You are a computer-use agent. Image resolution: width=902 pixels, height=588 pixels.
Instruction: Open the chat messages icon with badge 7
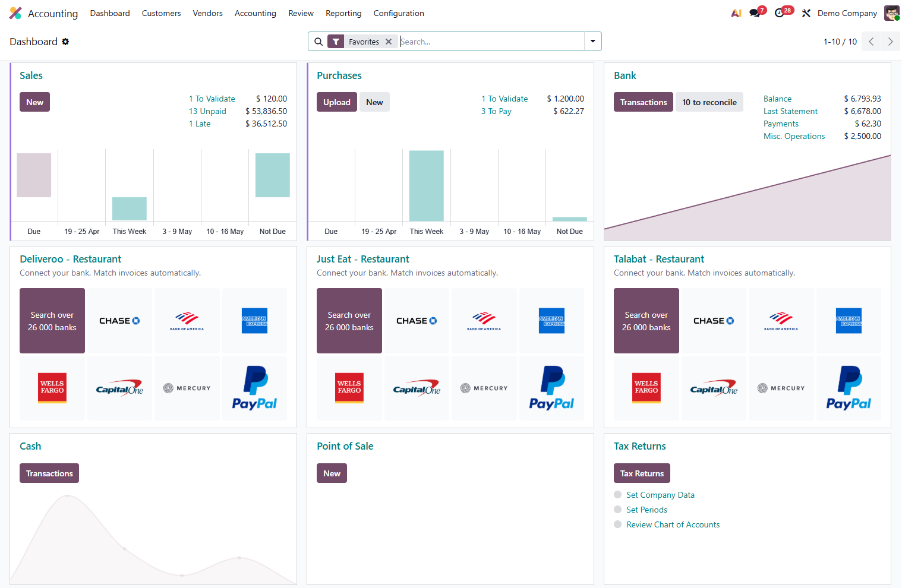(755, 13)
